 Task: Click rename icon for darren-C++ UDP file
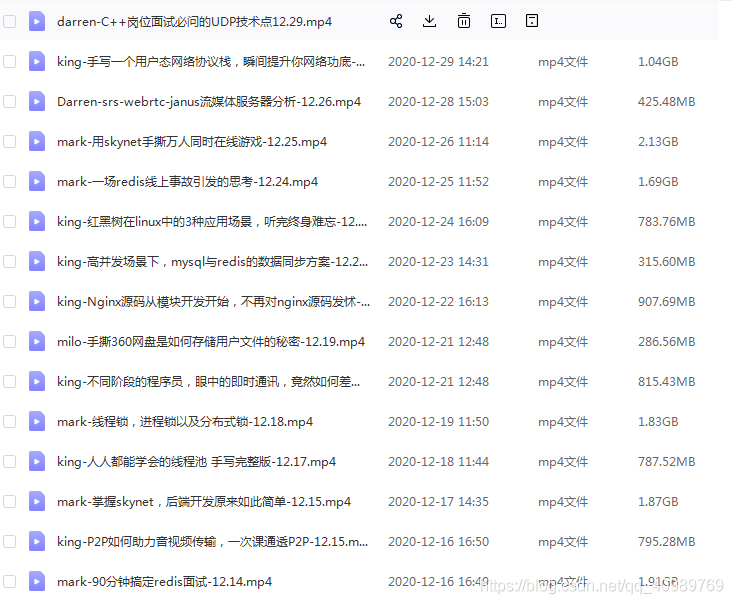click(498, 21)
